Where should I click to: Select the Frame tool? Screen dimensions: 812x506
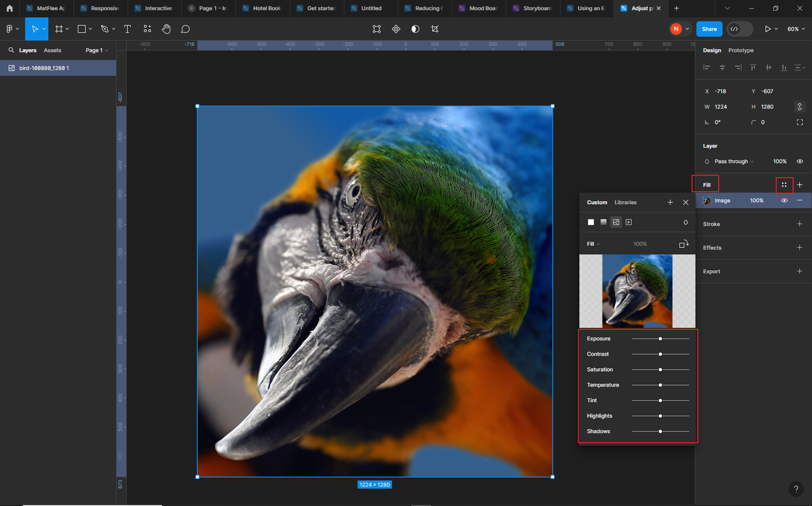(x=59, y=29)
